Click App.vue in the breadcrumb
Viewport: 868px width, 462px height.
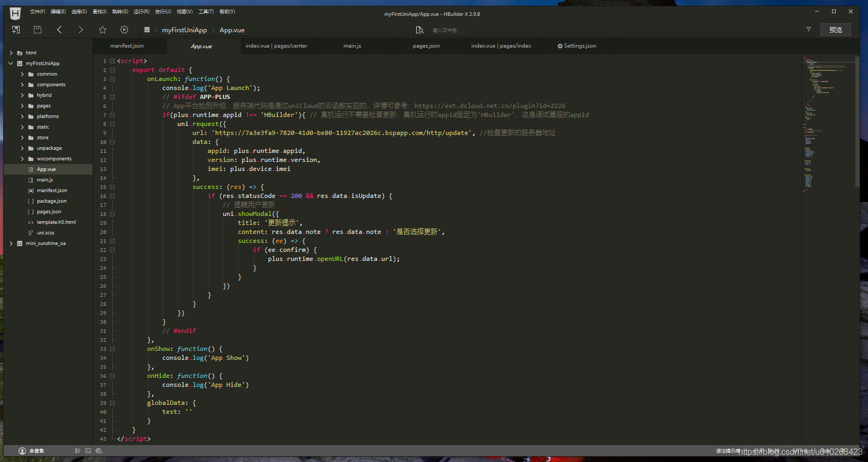coord(232,30)
